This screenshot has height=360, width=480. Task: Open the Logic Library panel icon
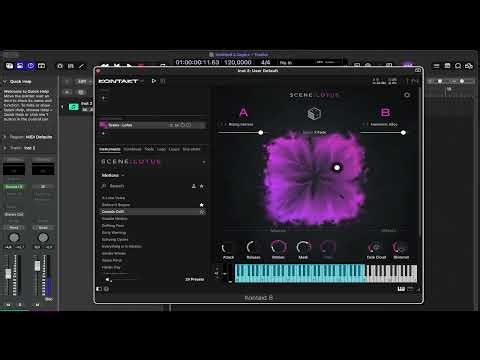point(9,66)
